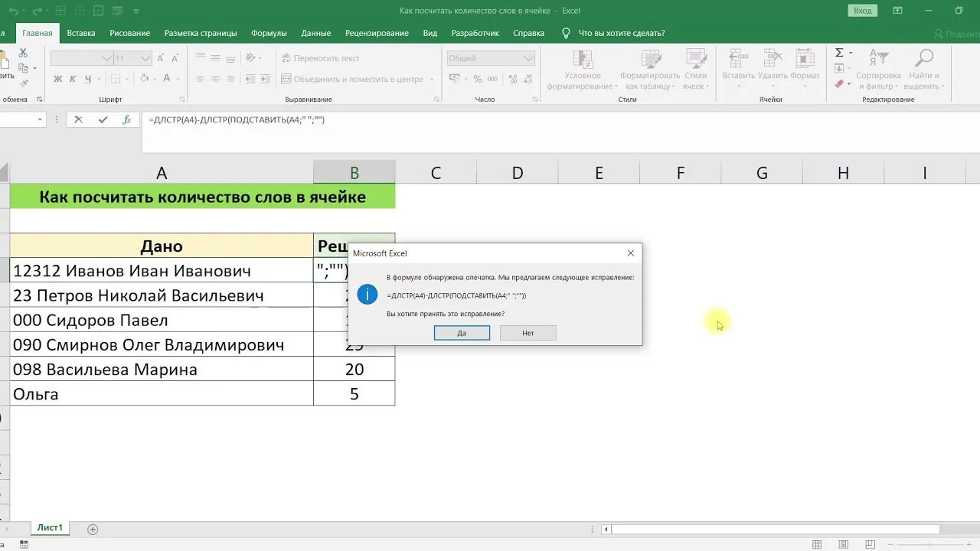Click the Clear eraser icon
This screenshot has width=980, height=551.
pyautogui.click(x=839, y=83)
